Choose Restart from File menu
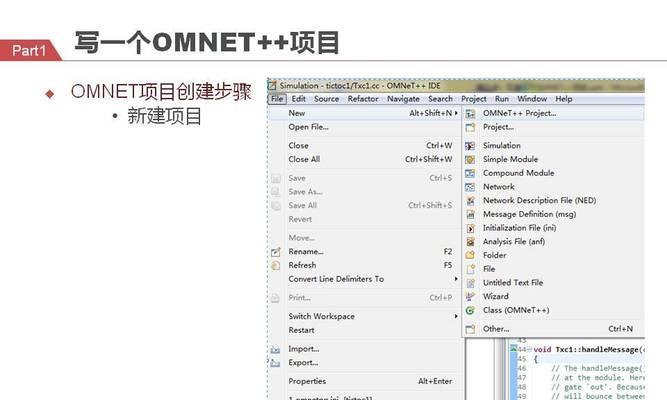The image size is (667, 400). [365, 330]
